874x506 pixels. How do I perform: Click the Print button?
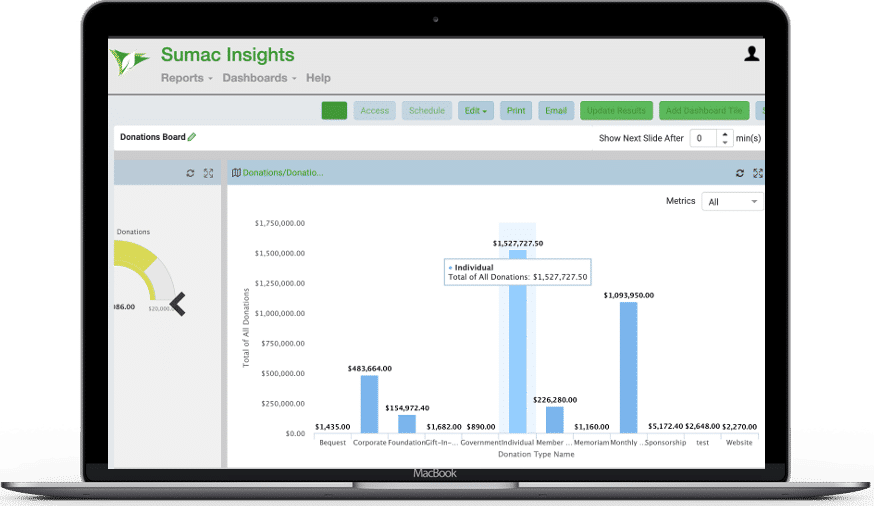pos(516,110)
